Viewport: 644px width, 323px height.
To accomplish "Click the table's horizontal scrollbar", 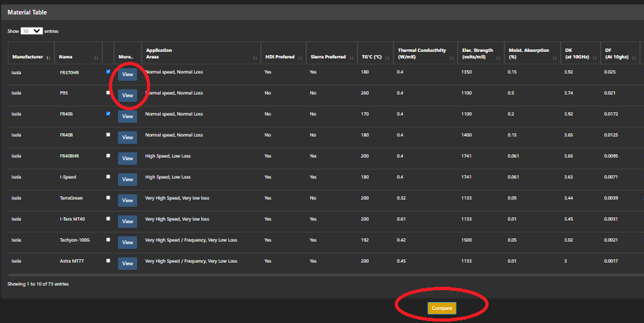I will [x=325, y=275].
